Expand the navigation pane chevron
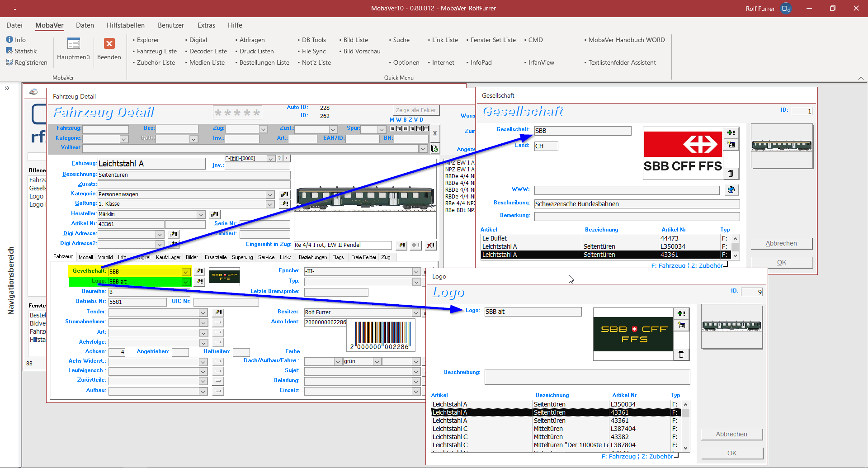Image resolution: width=868 pixels, height=468 pixels. pos(7,88)
